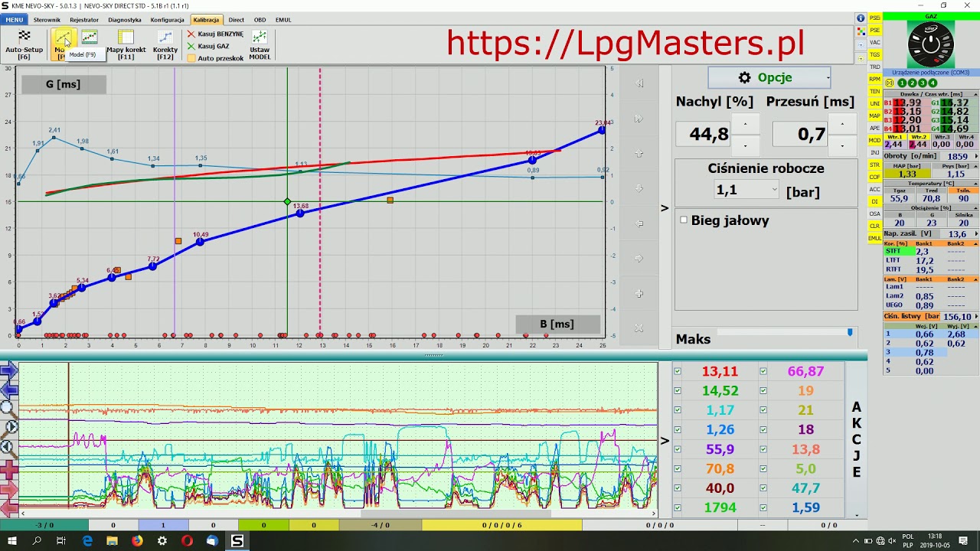The image size is (980, 551).
Task: Click the right arrow beside the model chart
Action: coord(639,258)
